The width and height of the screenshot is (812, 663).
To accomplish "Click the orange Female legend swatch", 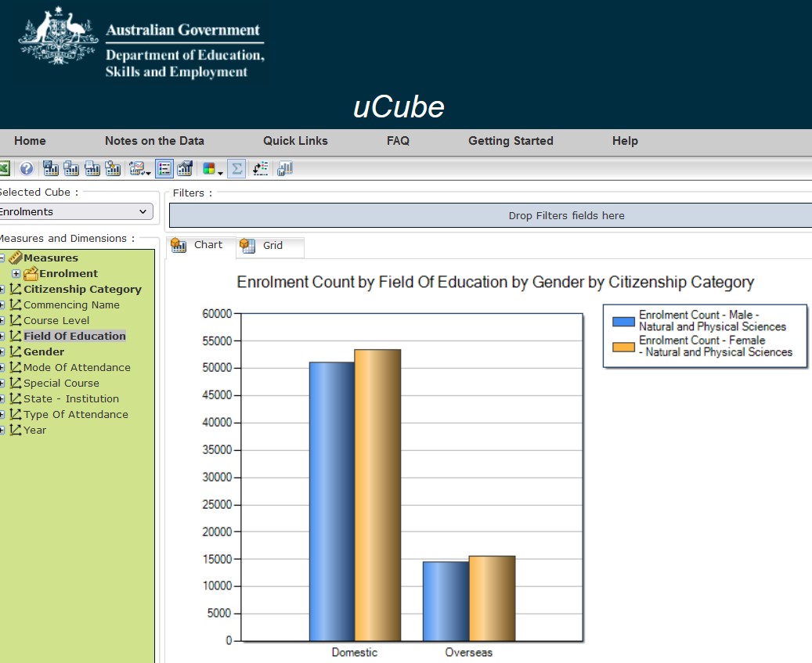I will 623,347.
